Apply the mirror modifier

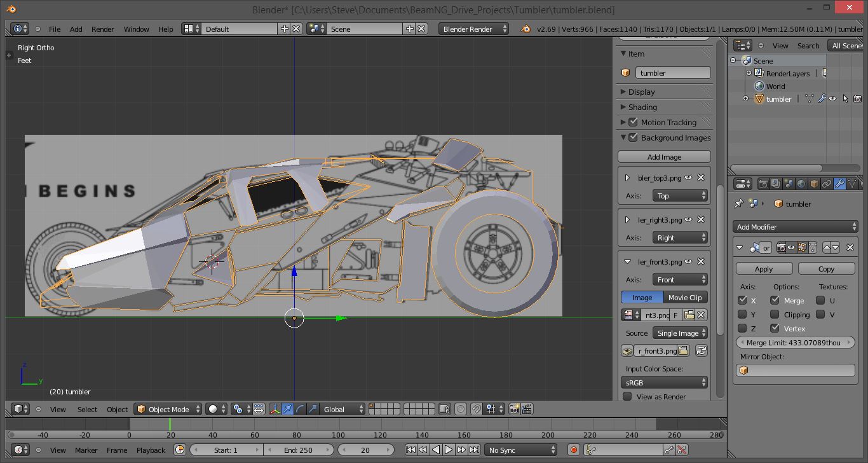pyautogui.click(x=764, y=268)
